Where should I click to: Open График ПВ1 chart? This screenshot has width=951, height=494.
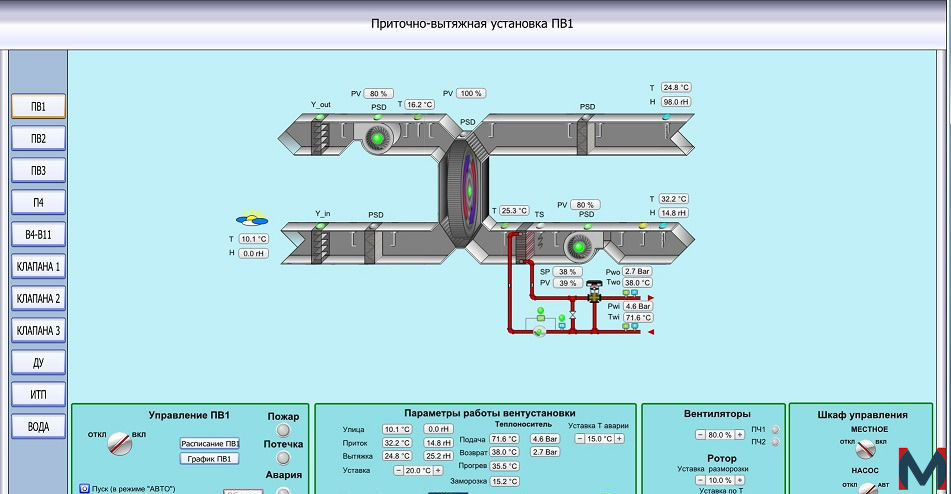tap(210, 459)
